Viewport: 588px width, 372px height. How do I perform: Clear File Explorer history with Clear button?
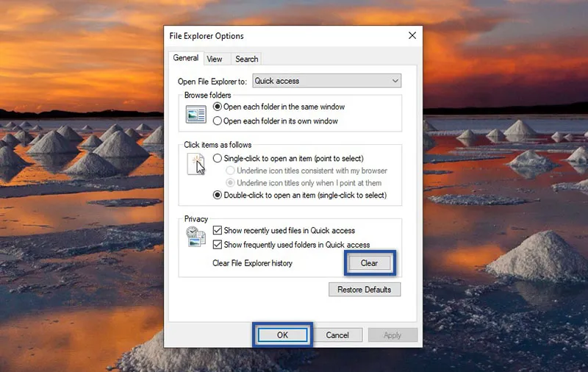click(x=370, y=263)
